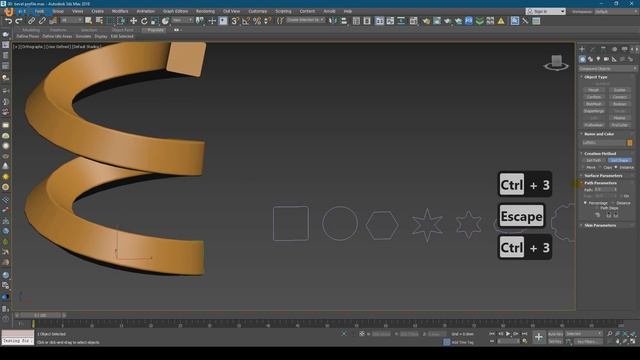Click the Undo arrow in the main toolbar
The image size is (640, 360).
point(8,21)
